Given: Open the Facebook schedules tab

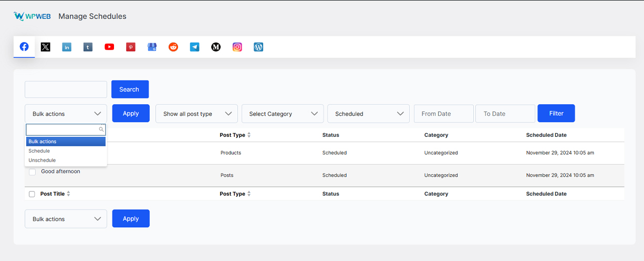Looking at the screenshot, I should (x=24, y=47).
